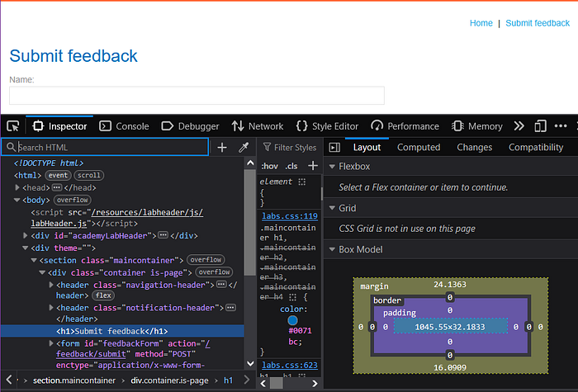578x392 pixels.
Task: Click breadcrumb section.maincontainer
Action: (x=74, y=380)
